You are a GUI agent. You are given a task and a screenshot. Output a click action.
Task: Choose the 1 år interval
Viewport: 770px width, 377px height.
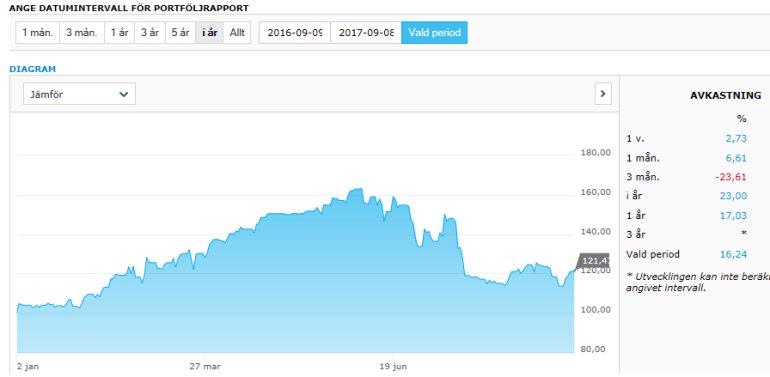click(x=119, y=33)
